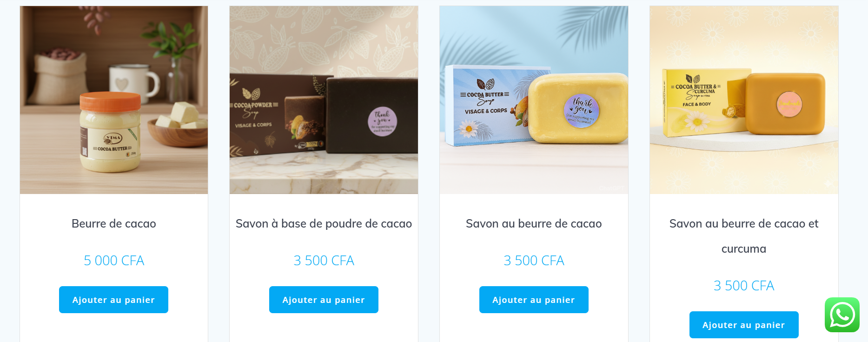
Task: Add Savon au beurre de cacao to cart
Action: point(534,300)
